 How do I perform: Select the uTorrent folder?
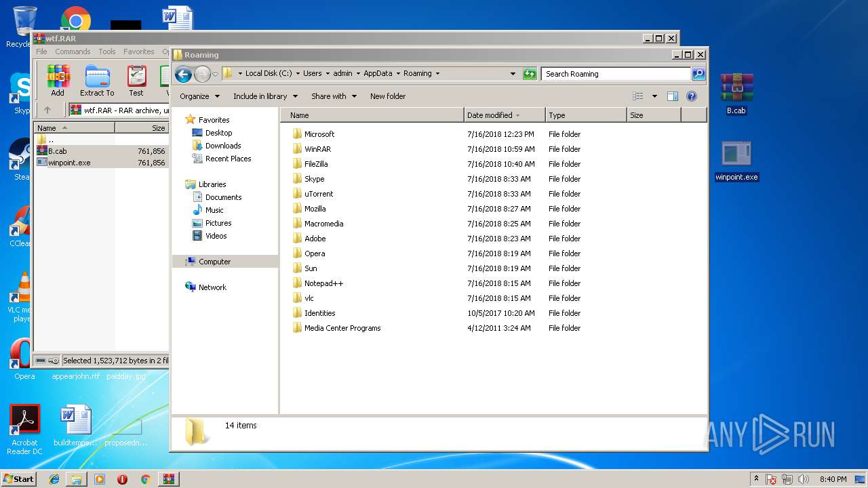(318, 194)
